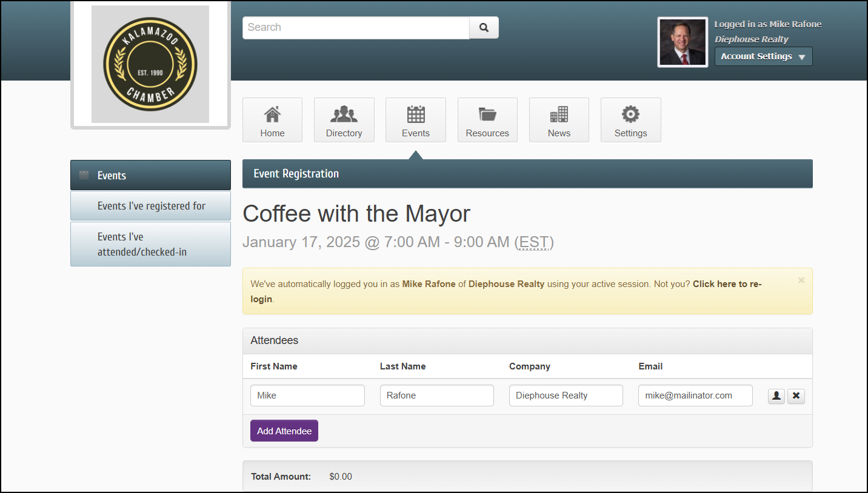Click the attendee person icon button

[x=776, y=396]
